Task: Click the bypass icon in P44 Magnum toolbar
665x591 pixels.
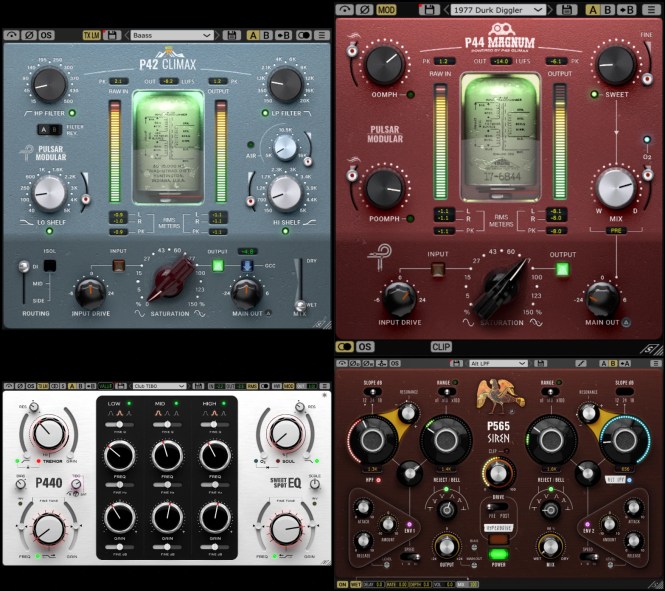Action: tap(344, 9)
